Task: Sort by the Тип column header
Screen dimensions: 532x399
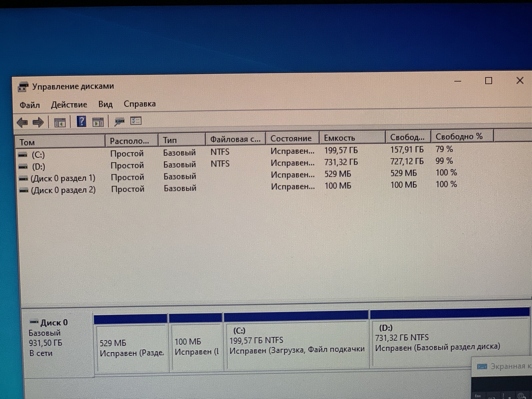Action: click(182, 140)
